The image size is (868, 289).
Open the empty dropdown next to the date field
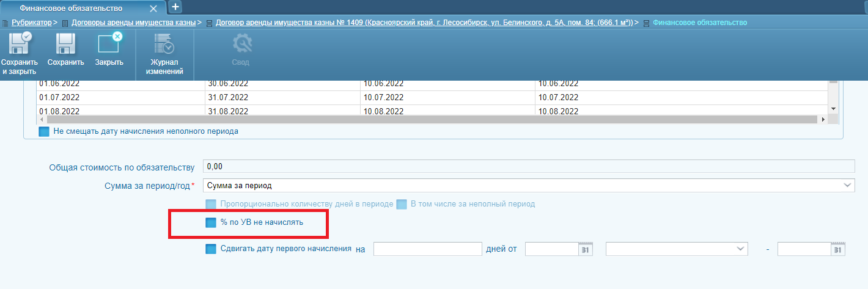point(677,249)
